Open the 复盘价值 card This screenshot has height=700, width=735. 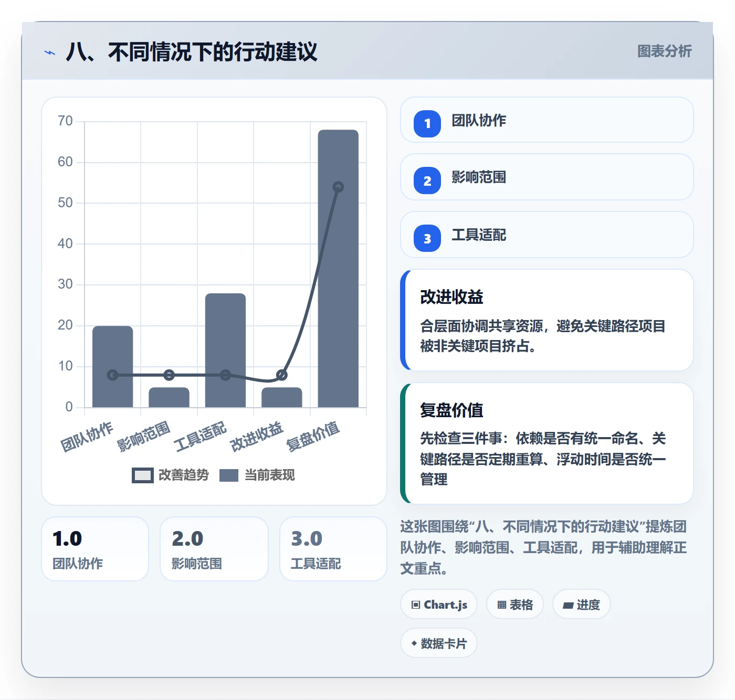547,443
